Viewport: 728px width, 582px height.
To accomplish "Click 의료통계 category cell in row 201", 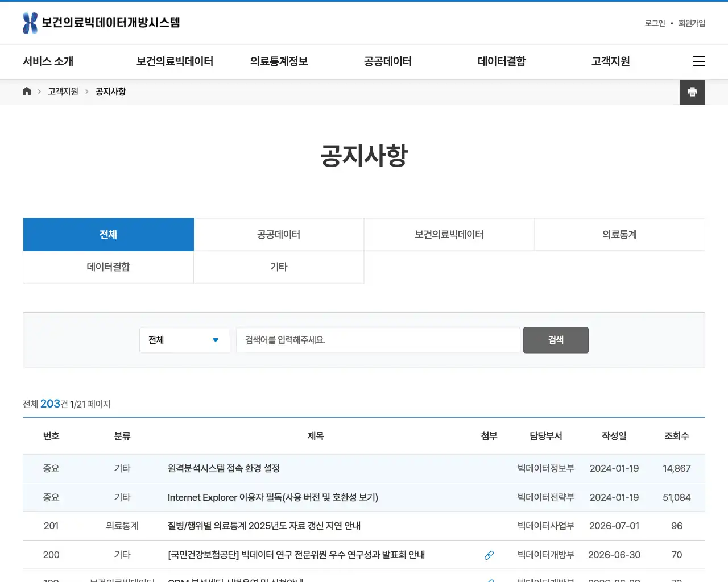I will 122,526.
